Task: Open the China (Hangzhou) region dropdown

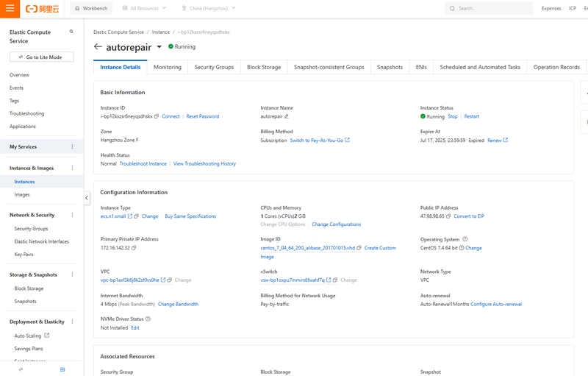Action: 209,8
